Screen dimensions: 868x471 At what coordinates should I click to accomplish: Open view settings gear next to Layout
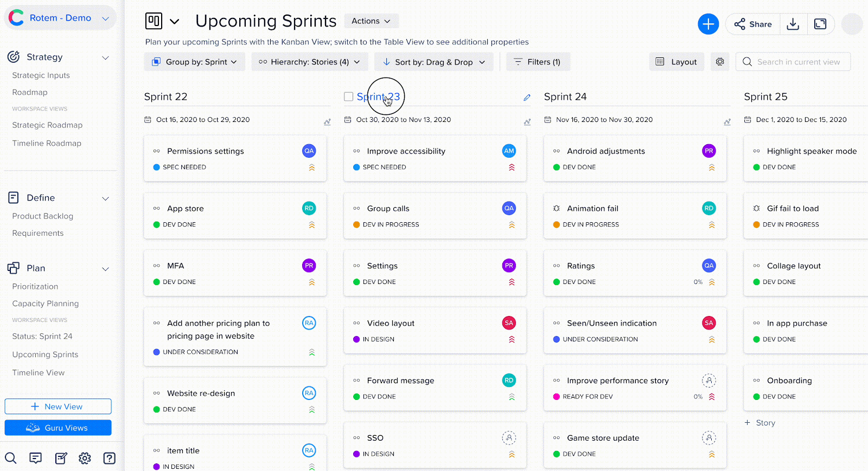(x=720, y=62)
